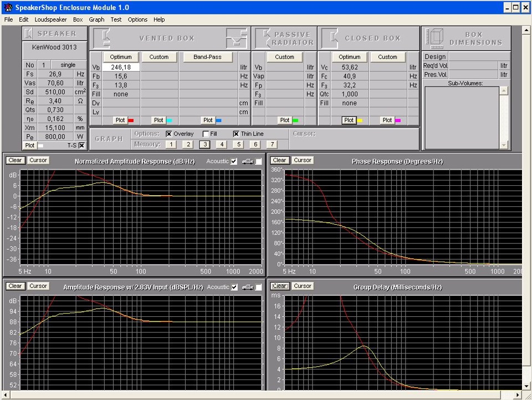Click the Sub-Volumes list scroll-up arrow
Screen dimensions: 532x400
pos(504,90)
